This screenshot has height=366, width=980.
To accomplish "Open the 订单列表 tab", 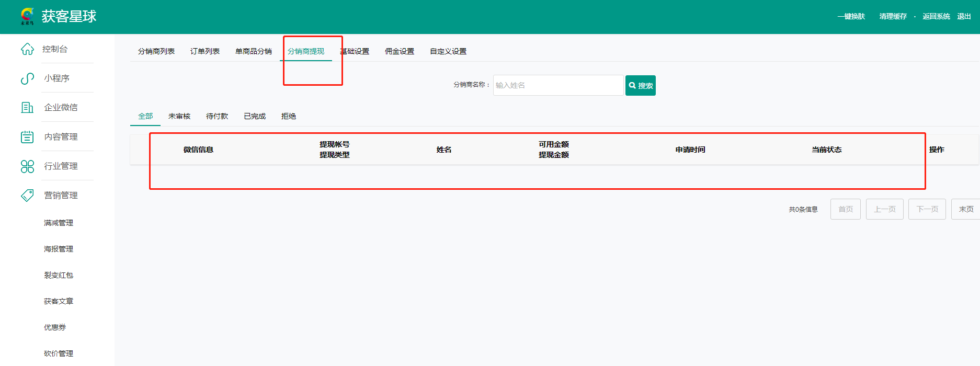I will [x=204, y=51].
